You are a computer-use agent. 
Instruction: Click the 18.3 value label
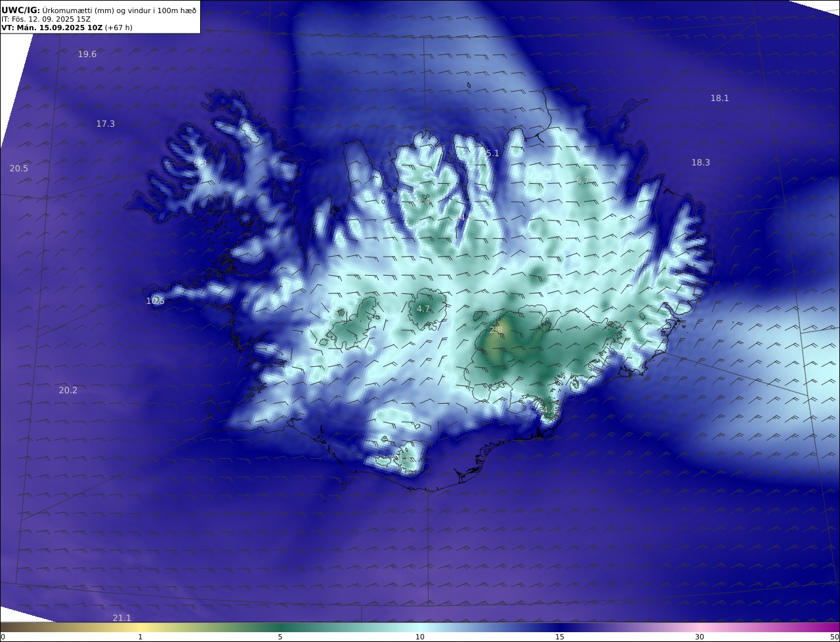click(x=701, y=163)
